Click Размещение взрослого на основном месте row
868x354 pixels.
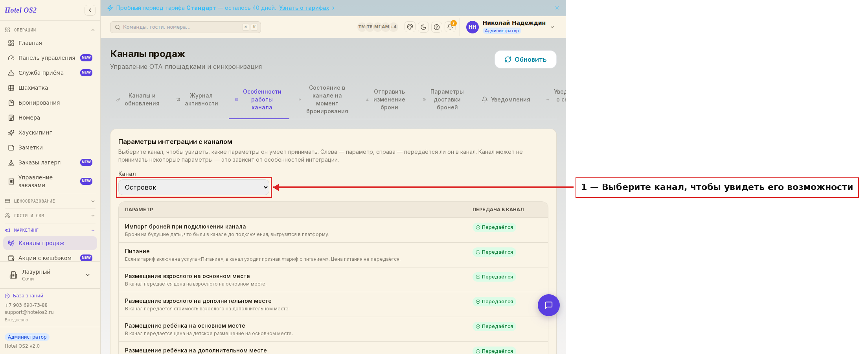pos(333,280)
